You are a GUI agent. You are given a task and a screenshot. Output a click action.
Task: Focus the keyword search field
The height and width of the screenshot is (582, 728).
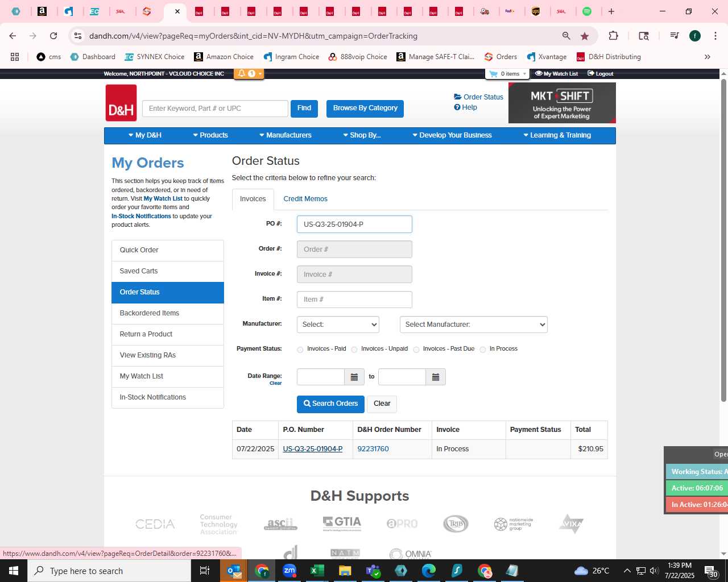click(x=215, y=109)
